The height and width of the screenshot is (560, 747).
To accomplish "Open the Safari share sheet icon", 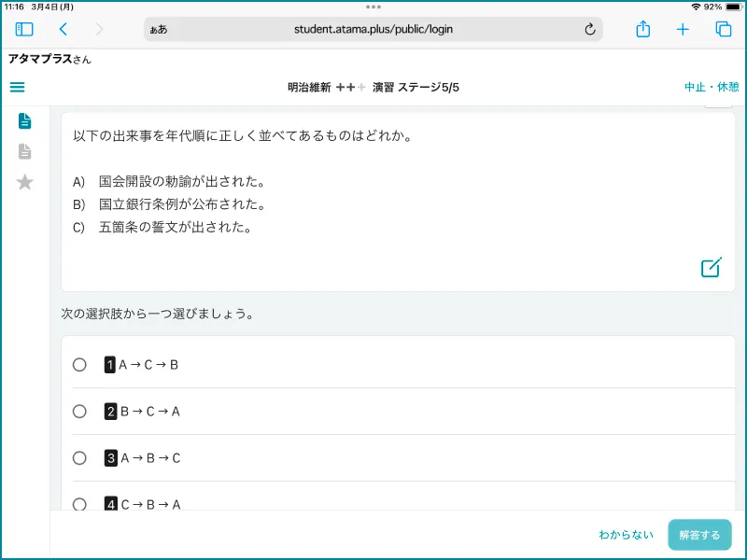I will 643,29.
